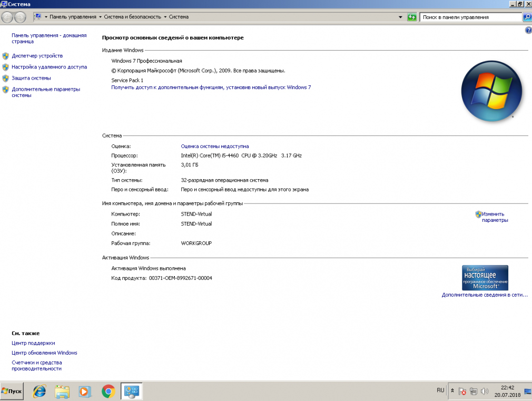This screenshot has width=532, height=401.
Task: Click the magnifier search icon
Action: [527, 17]
